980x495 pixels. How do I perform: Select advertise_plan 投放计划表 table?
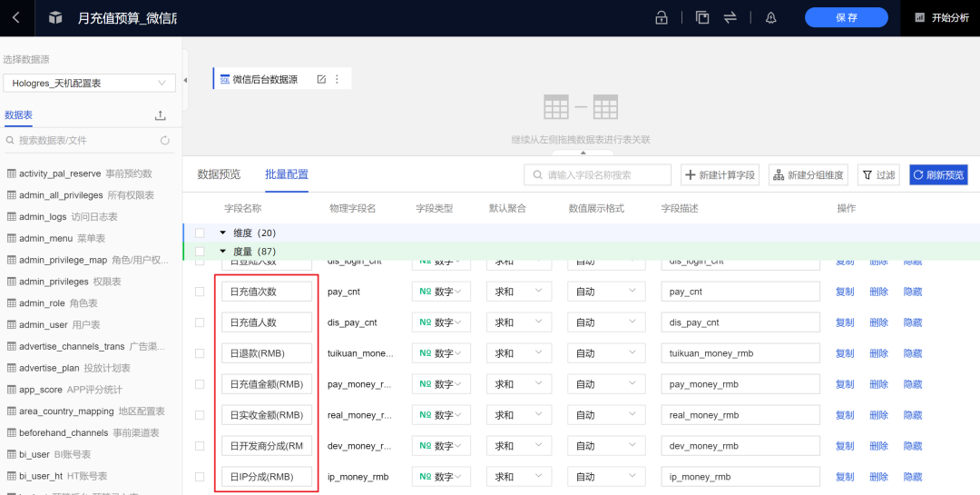pos(69,368)
